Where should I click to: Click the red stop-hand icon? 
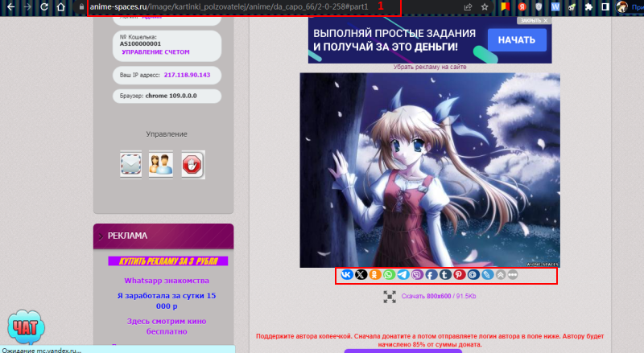tap(192, 164)
